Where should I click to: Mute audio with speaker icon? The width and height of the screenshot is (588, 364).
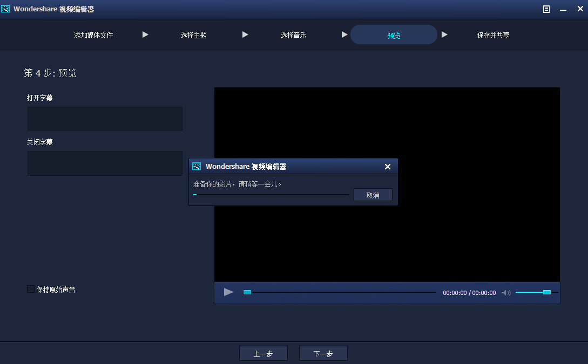coord(506,292)
